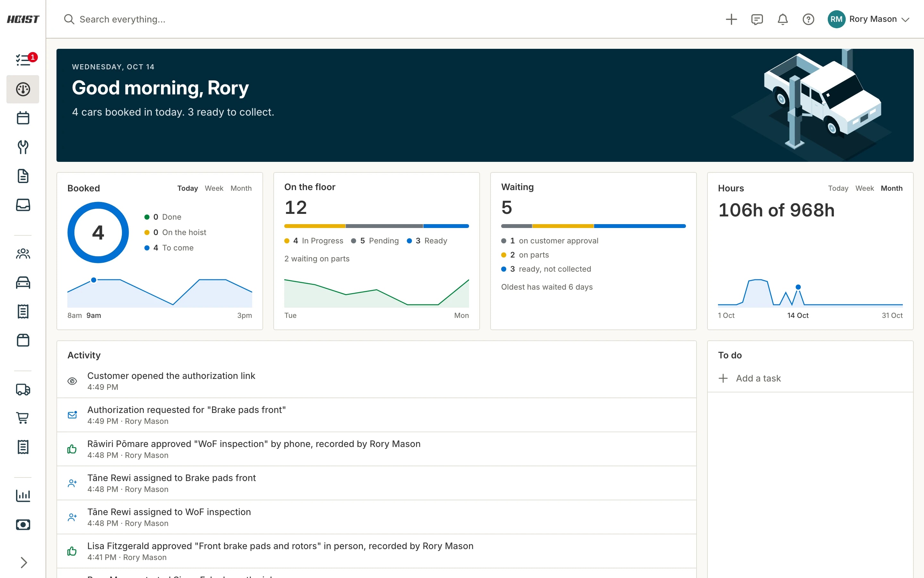The width and height of the screenshot is (924, 578).
Task: Open 'Tāne Rewi assigned to Brake pads front'
Action: click(x=376, y=483)
